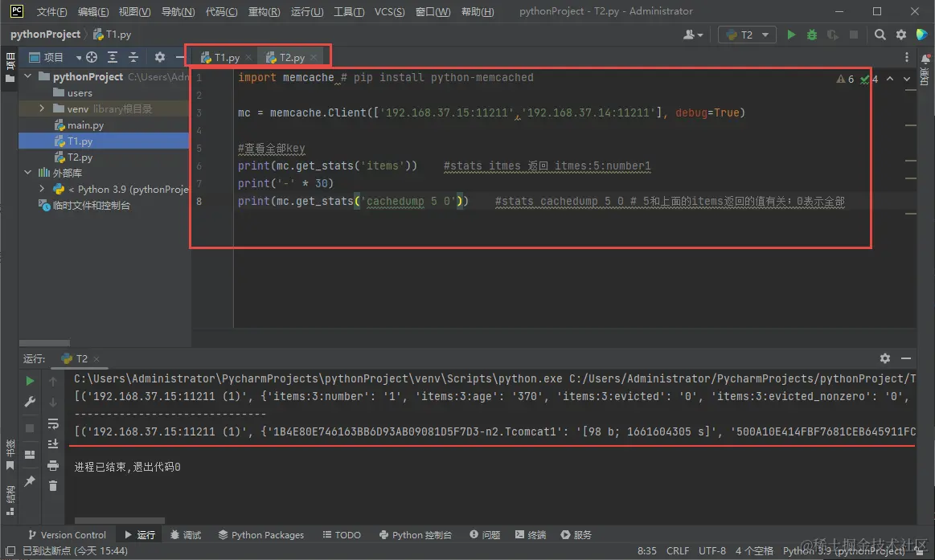
Task: Toggle scroll to end in Run console
Action: pyautogui.click(x=53, y=444)
